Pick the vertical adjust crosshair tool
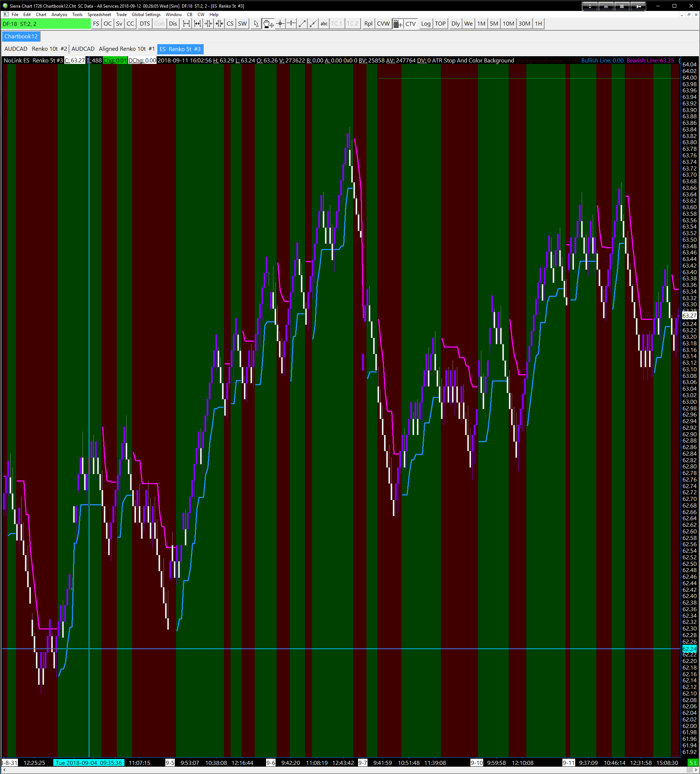Image resolution: width=700 pixels, height=774 pixels. pos(291,24)
